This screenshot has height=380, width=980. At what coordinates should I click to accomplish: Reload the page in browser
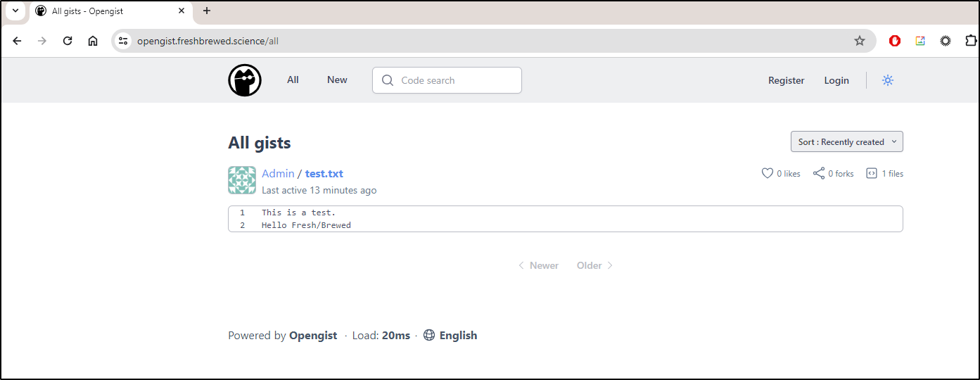pos(68,41)
